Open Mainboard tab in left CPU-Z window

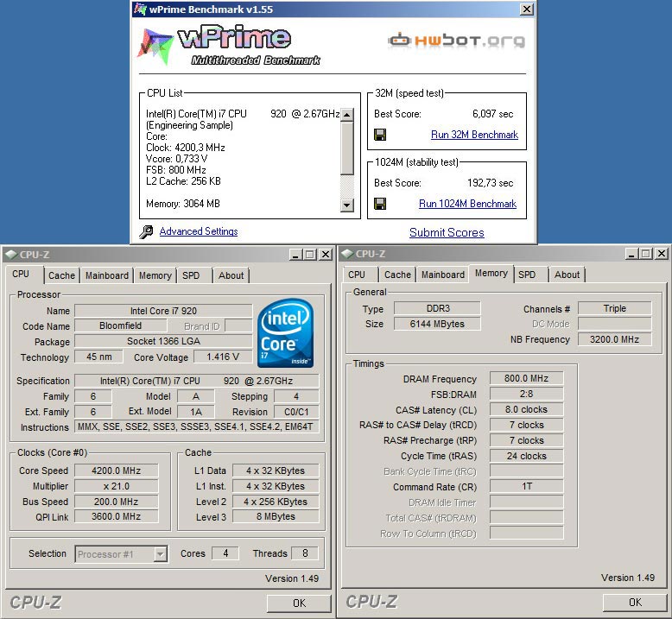[107, 275]
